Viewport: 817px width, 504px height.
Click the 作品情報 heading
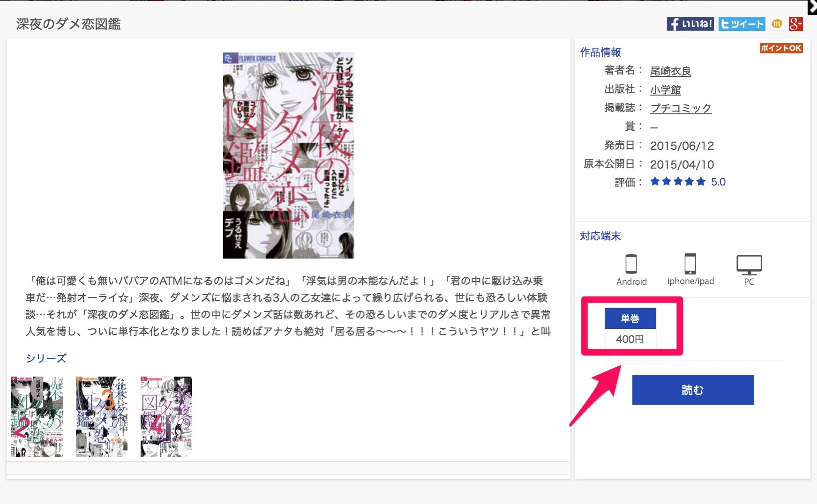click(600, 52)
